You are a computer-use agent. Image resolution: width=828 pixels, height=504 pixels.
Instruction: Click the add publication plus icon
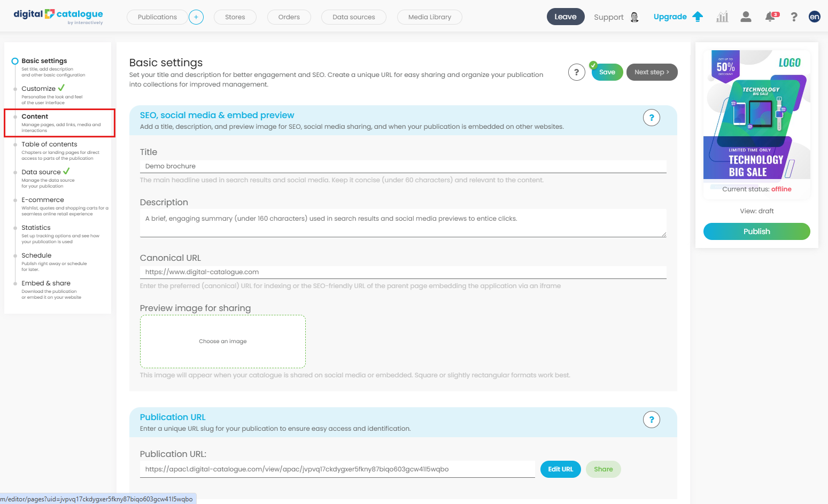coord(196,17)
